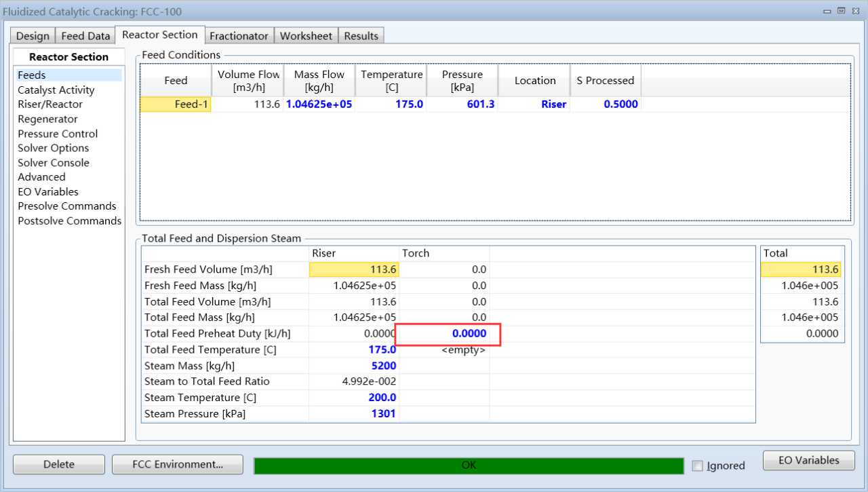This screenshot has width=868, height=492.
Task: Toggle the Ignored checkbox
Action: pos(697,466)
